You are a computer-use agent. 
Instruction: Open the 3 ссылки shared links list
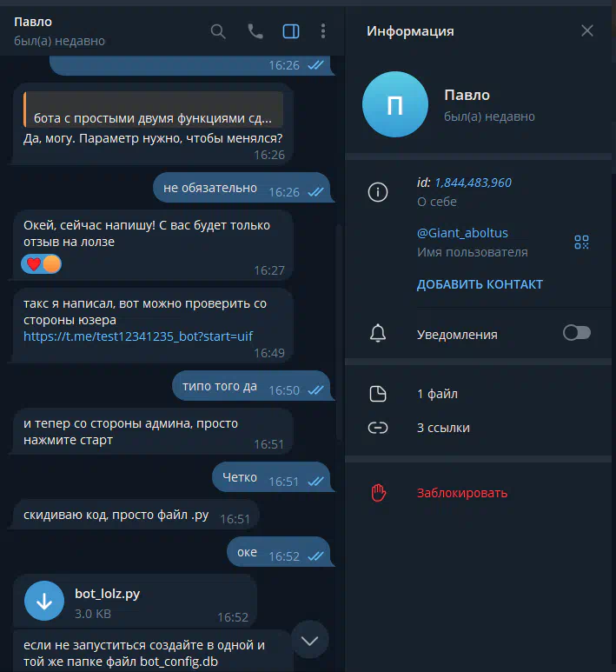[478, 428]
